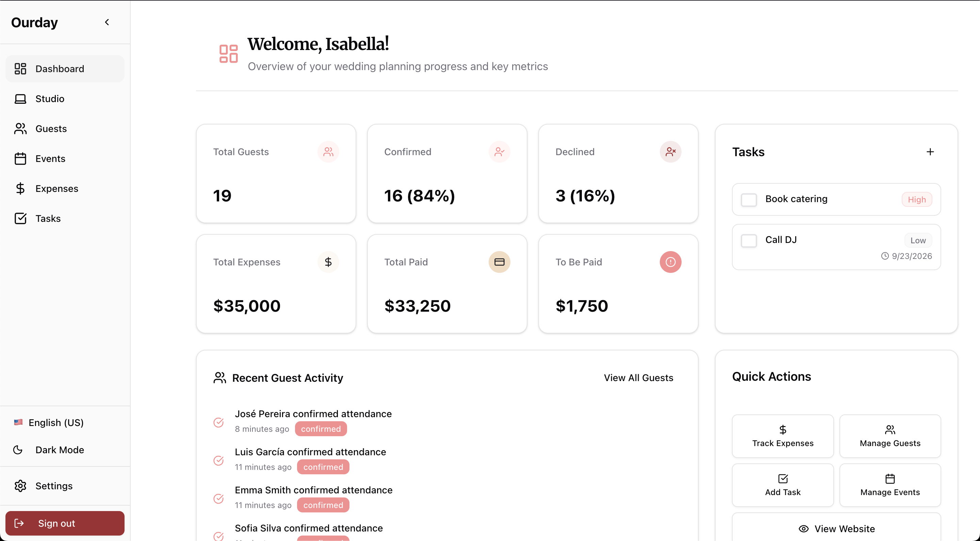Click the Declined guest icon
Image resolution: width=980 pixels, height=541 pixels.
(670, 152)
